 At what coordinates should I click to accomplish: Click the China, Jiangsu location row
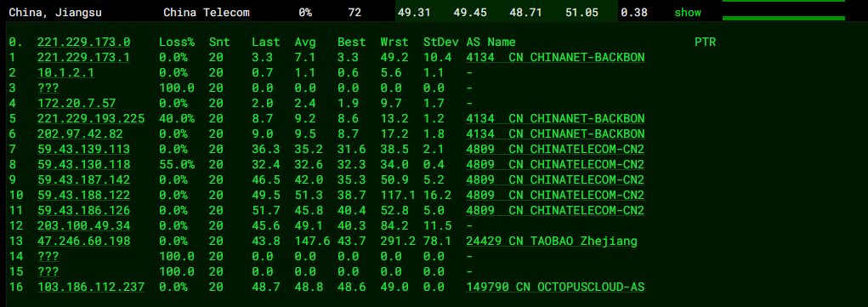[x=434, y=12]
